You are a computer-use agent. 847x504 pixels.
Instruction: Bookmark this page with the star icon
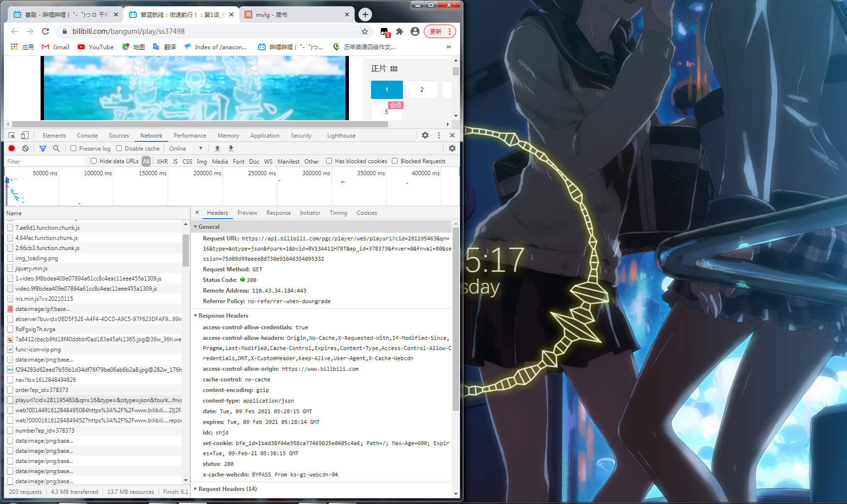365,31
